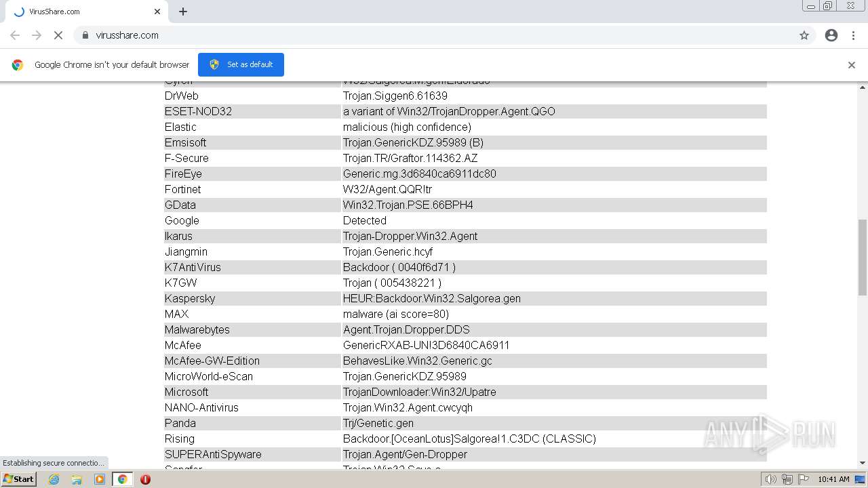This screenshot has width=868, height=488.
Task: Select F-Secure vendor cell
Action: (252, 158)
